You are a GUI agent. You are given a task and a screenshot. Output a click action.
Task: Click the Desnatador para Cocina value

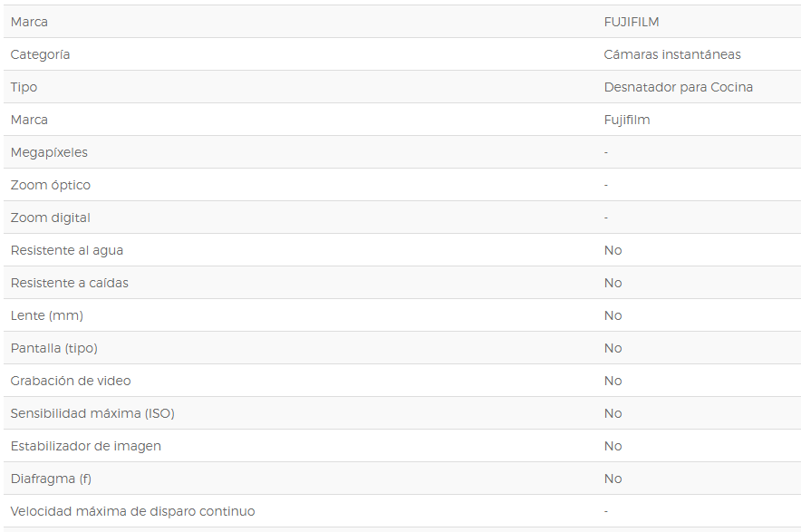[679, 87]
